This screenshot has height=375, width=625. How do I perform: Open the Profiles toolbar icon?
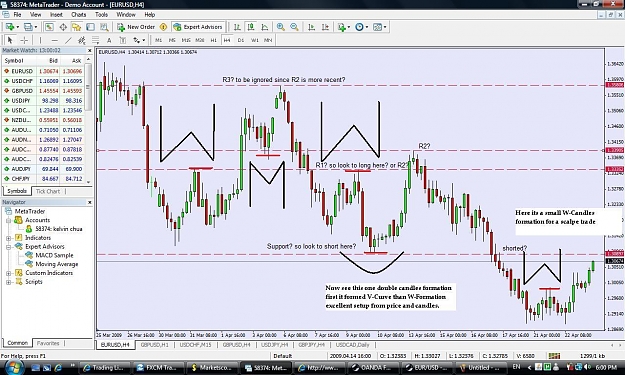coord(28,27)
